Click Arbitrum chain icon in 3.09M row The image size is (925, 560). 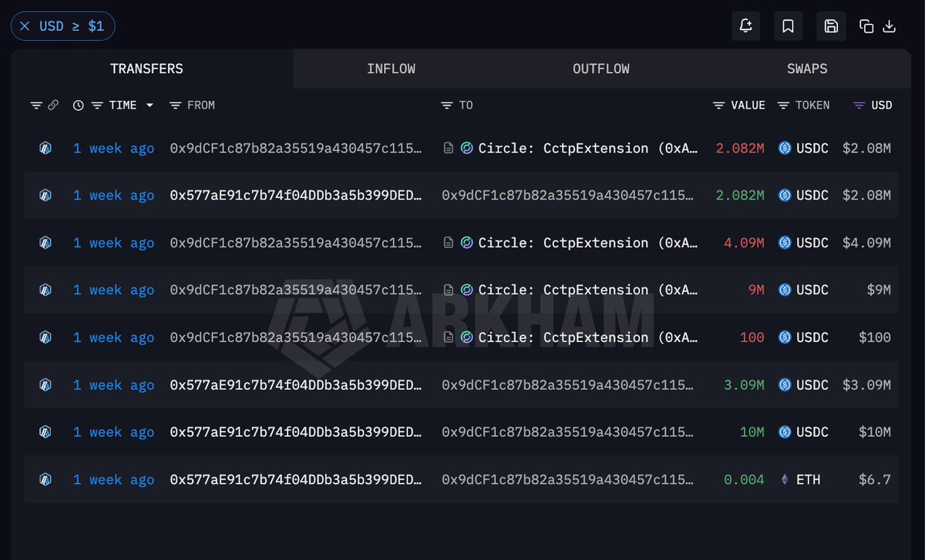pyautogui.click(x=45, y=384)
